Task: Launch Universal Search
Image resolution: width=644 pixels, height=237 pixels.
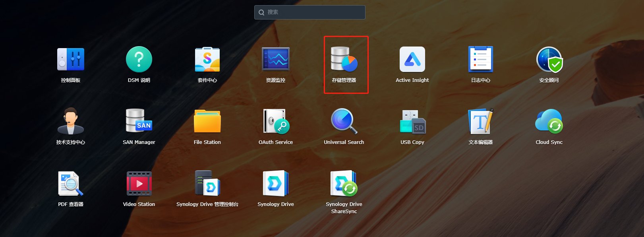Action: (344, 121)
